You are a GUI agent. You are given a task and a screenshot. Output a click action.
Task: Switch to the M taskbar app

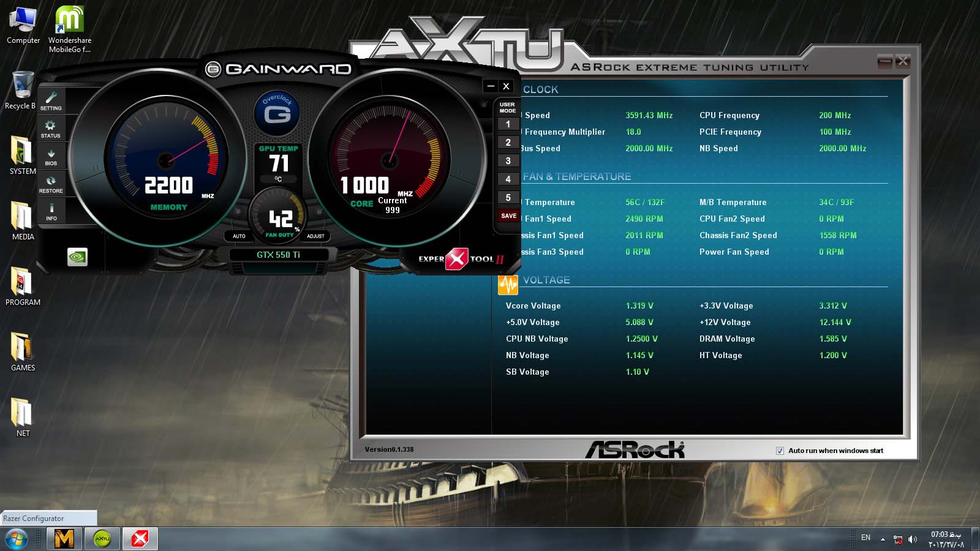click(64, 539)
